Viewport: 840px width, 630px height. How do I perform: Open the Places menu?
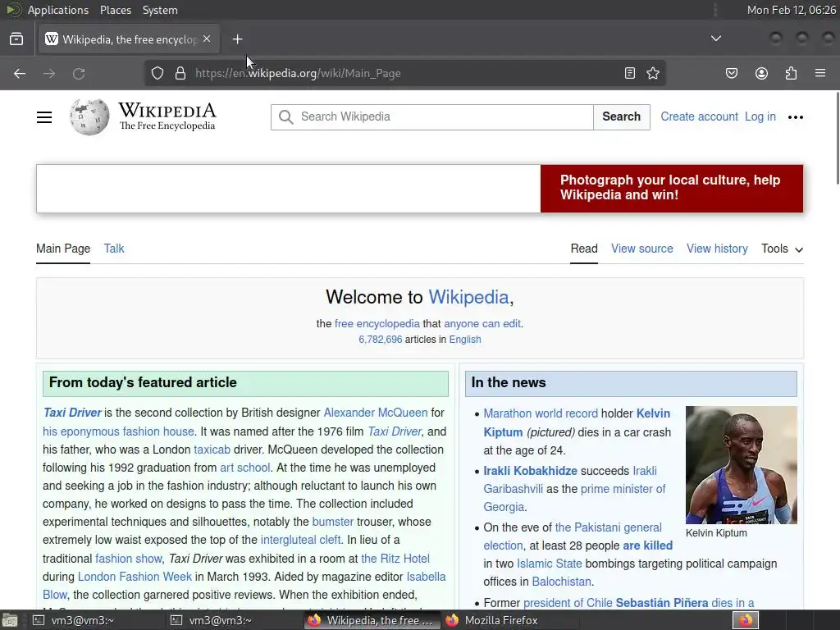[115, 10]
